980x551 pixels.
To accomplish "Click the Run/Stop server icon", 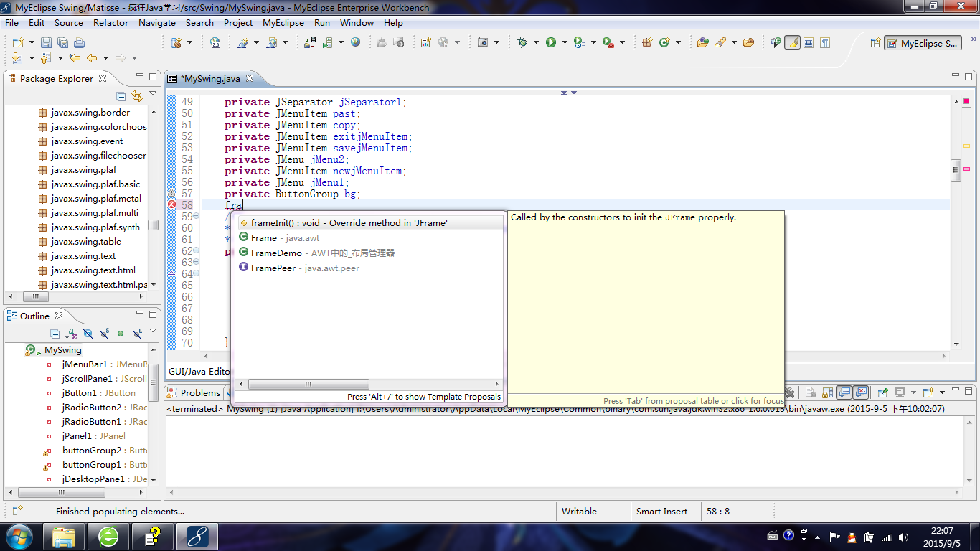I will (327, 43).
